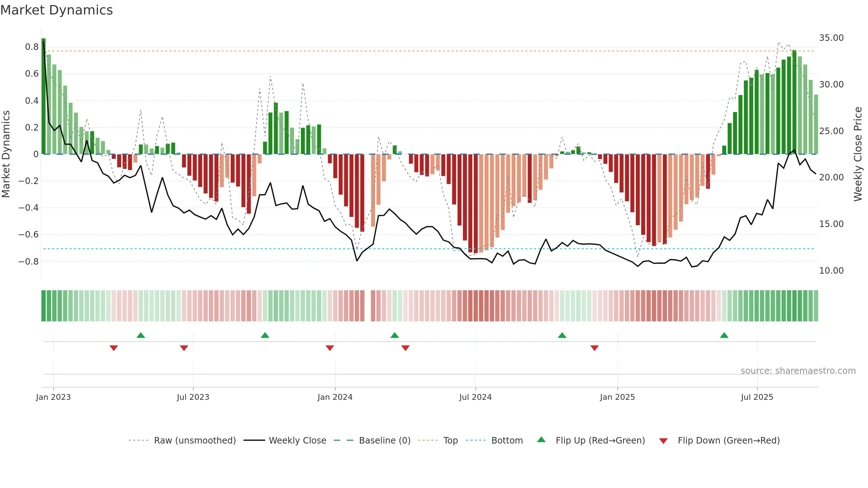
Task: Click the −0.8 left axis tick
Action: coord(29,261)
